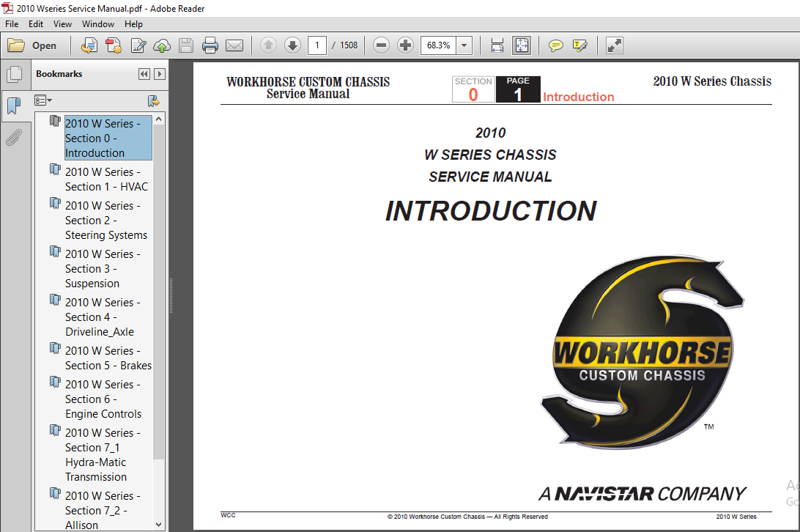The width and height of the screenshot is (800, 532).
Task: Go to previous page with up arrow
Action: (x=268, y=45)
